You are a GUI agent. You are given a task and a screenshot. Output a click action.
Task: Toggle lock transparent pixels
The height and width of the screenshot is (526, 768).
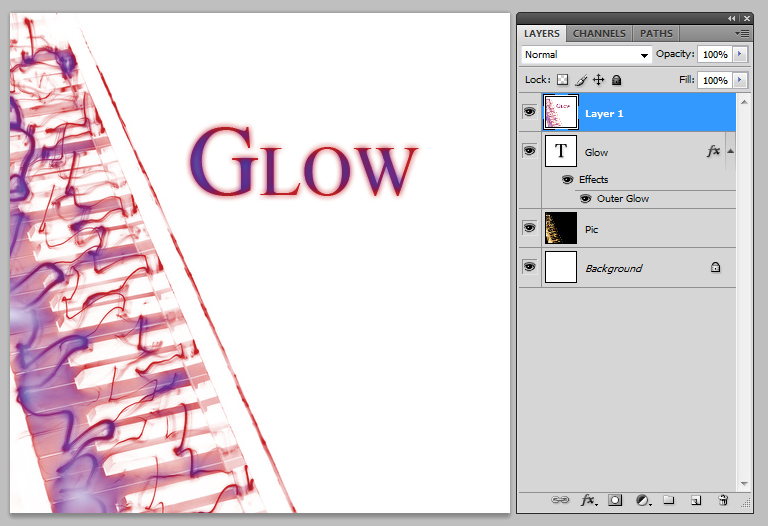[562, 80]
